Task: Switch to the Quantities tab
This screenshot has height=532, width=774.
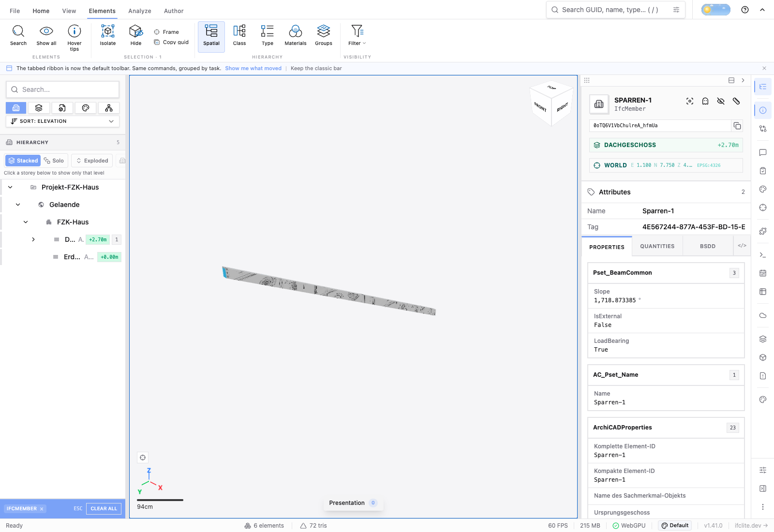Action: click(x=657, y=246)
